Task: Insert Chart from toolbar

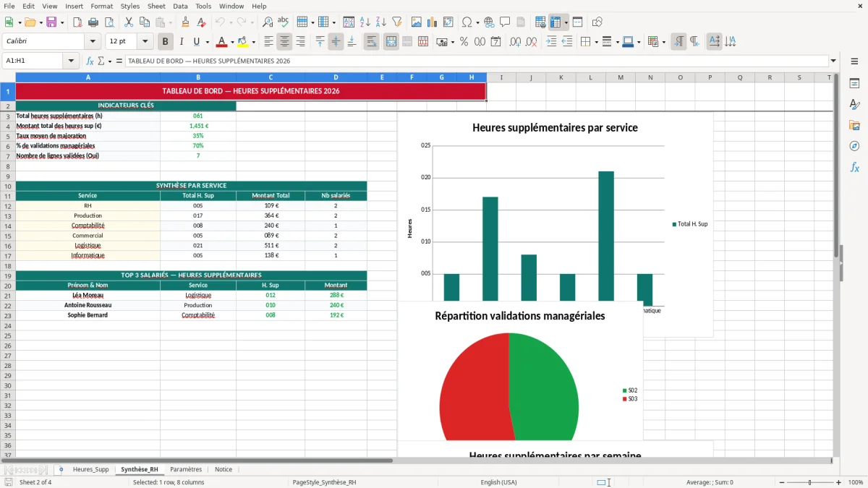Action: (433, 22)
